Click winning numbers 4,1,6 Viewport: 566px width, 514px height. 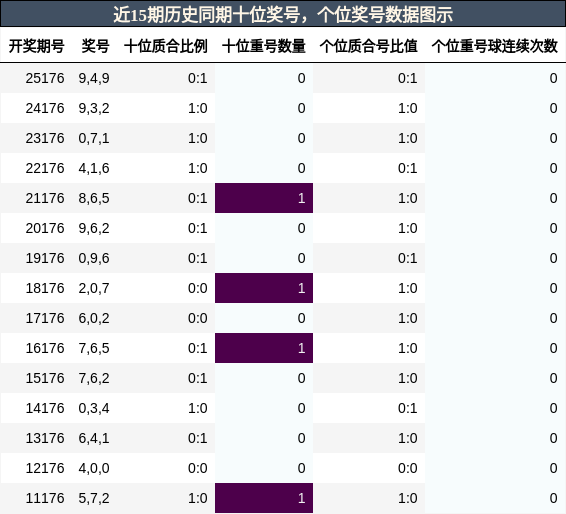pos(94,169)
